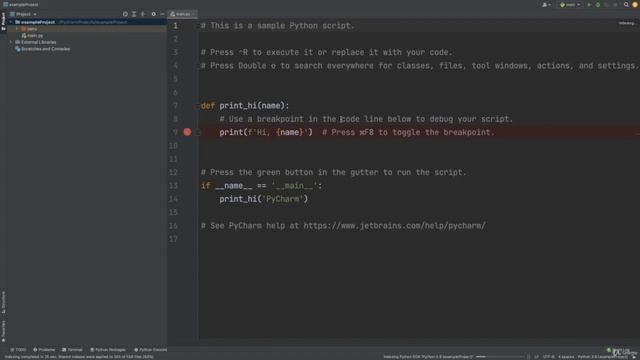The image size is (640, 360).
Task: Open the Problems tool window
Action: click(44, 350)
